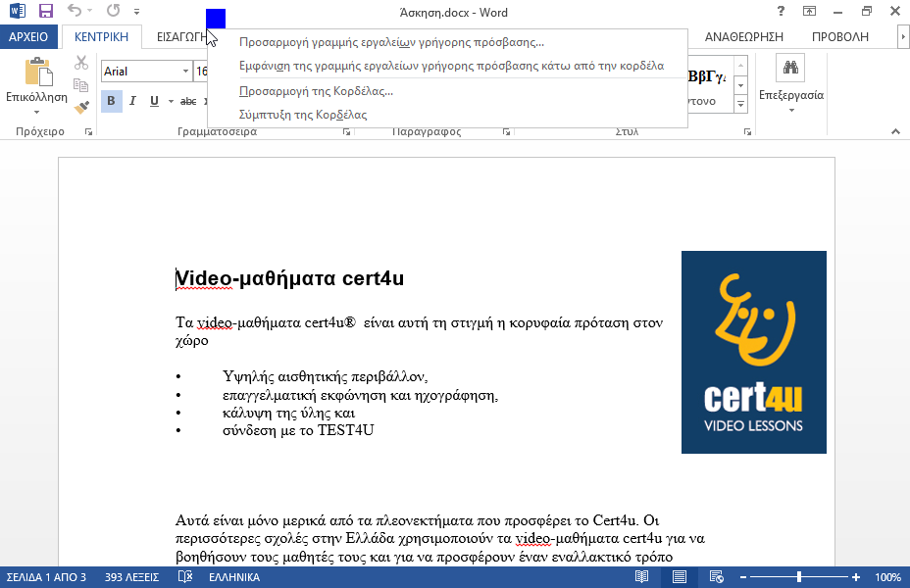The height and width of the screenshot is (588, 910).
Task: Open Ribbon Display Options
Action: [x=809, y=11]
